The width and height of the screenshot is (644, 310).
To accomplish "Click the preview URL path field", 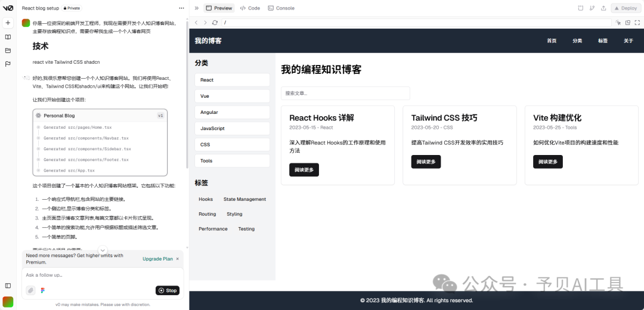I will [416, 23].
